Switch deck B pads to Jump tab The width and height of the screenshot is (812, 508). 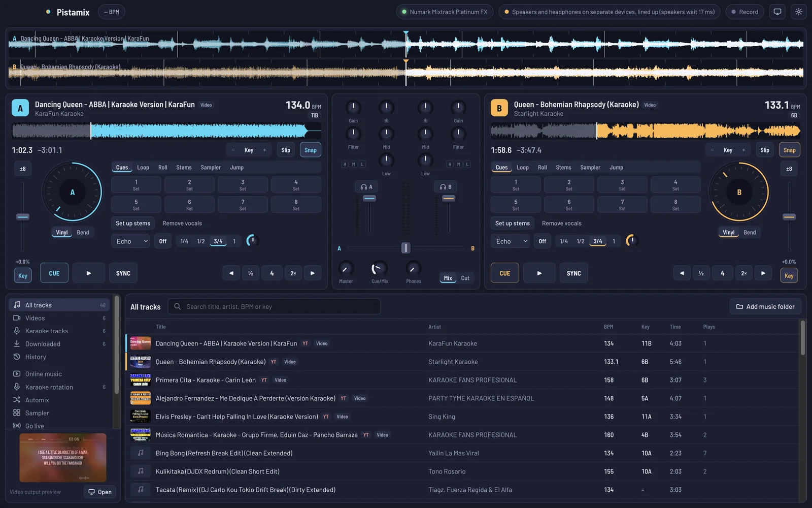coord(616,168)
